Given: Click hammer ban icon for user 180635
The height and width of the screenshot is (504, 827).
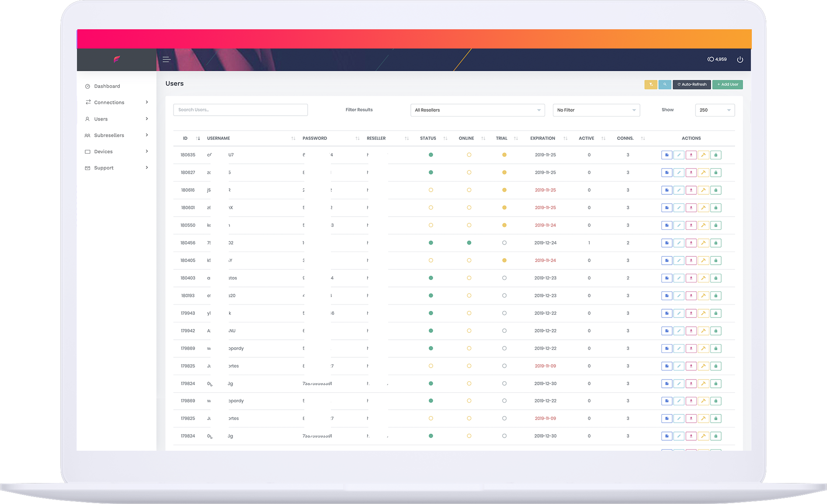Looking at the screenshot, I should click(703, 155).
